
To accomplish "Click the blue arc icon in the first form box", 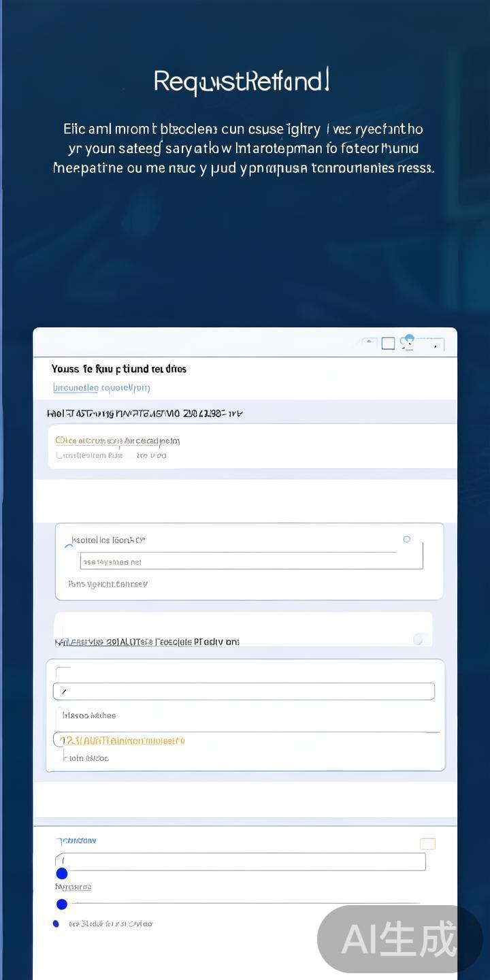I will point(68,546).
